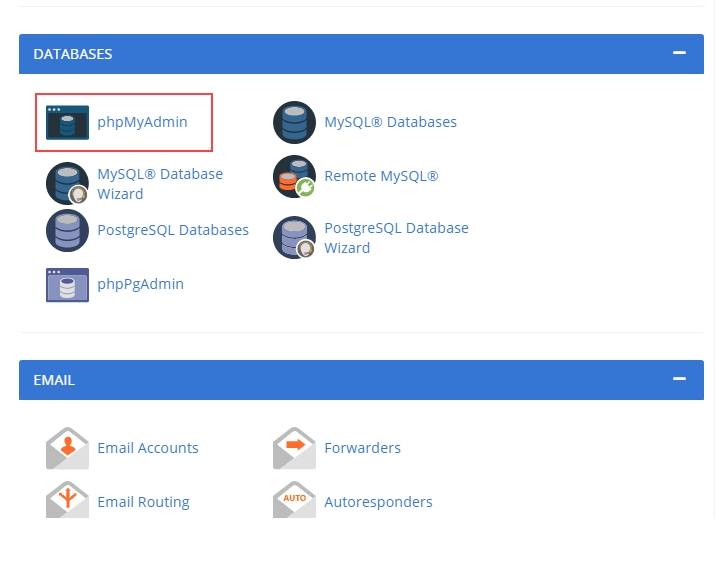This screenshot has width=715, height=561.
Task: Open Email Routing text link
Action: 144,502
